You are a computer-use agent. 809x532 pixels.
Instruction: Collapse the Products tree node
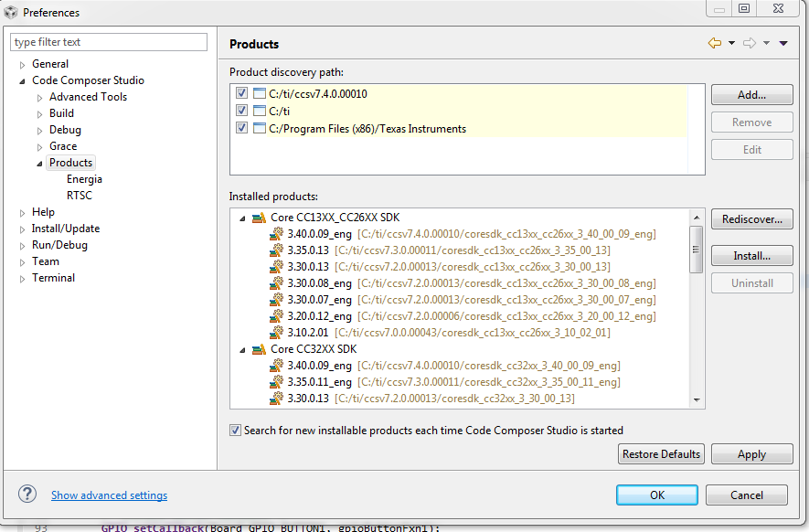coord(39,164)
